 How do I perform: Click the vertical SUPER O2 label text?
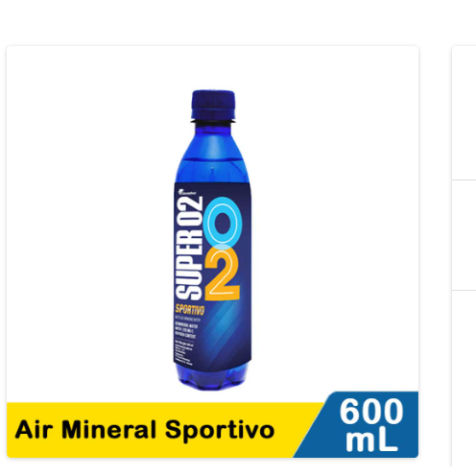point(189,248)
